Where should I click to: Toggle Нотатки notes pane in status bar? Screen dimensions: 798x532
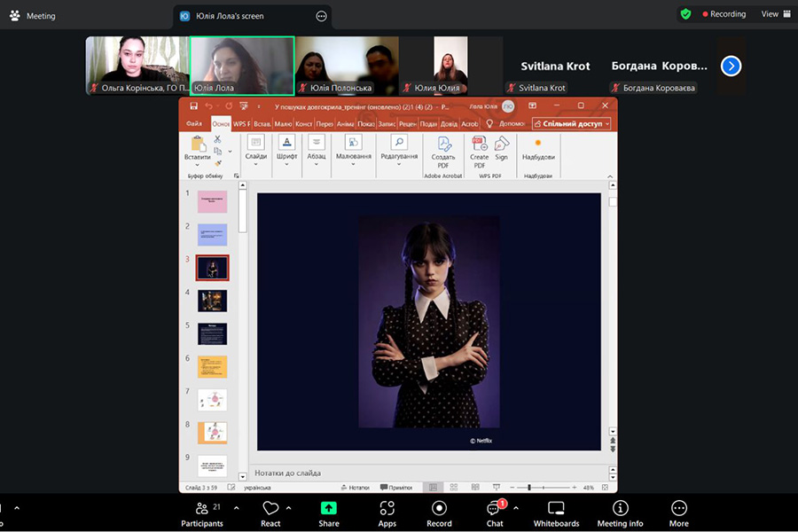[x=355, y=488]
